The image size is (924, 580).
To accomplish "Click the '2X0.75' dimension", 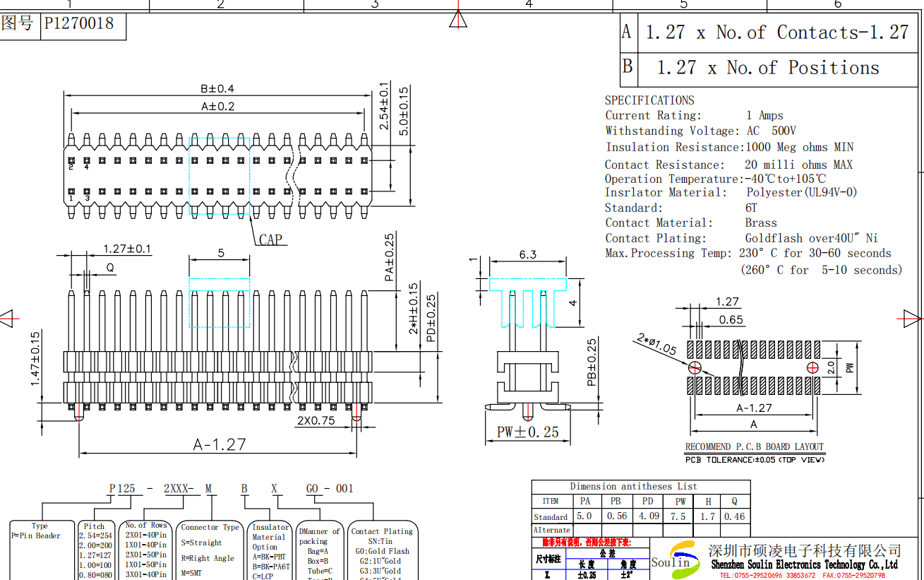I will (x=316, y=421).
